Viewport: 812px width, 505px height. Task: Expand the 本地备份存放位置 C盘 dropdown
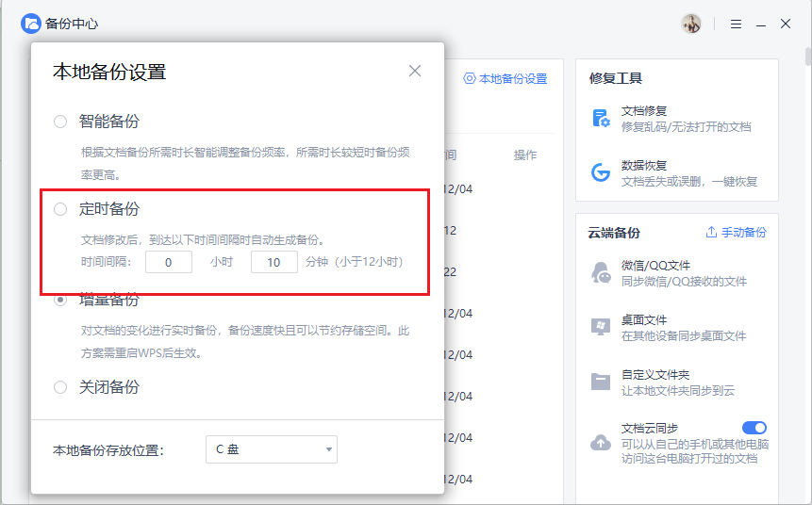[271, 449]
